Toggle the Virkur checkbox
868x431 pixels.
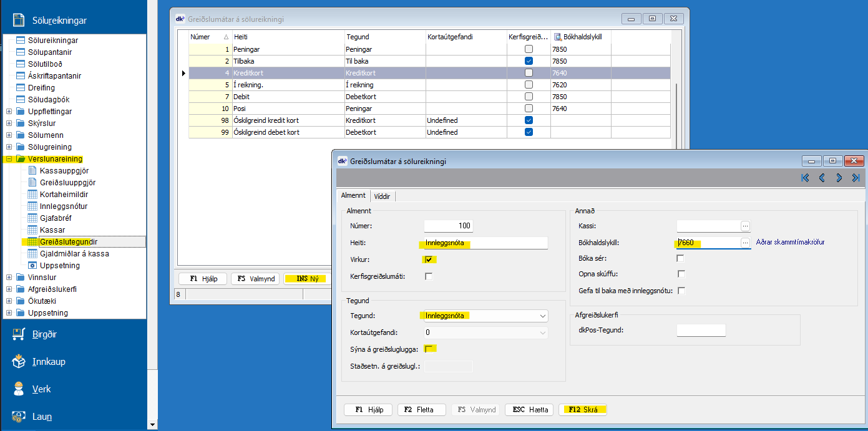(x=429, y=259)
